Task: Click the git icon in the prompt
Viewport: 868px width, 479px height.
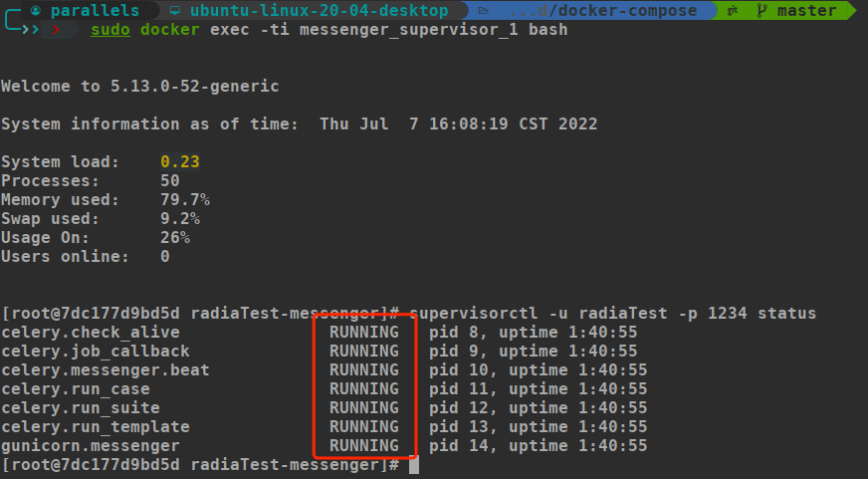Action: (x=732, y=10)
